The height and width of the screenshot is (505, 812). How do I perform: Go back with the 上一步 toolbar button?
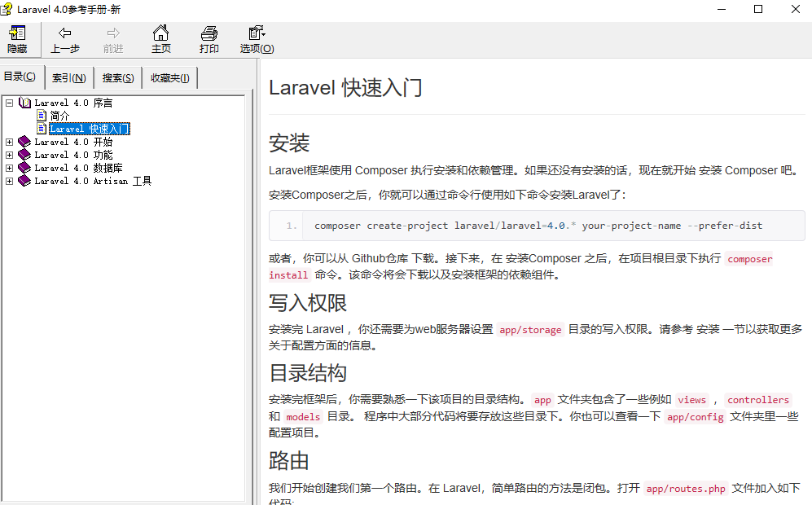click(x=65, y=39)
